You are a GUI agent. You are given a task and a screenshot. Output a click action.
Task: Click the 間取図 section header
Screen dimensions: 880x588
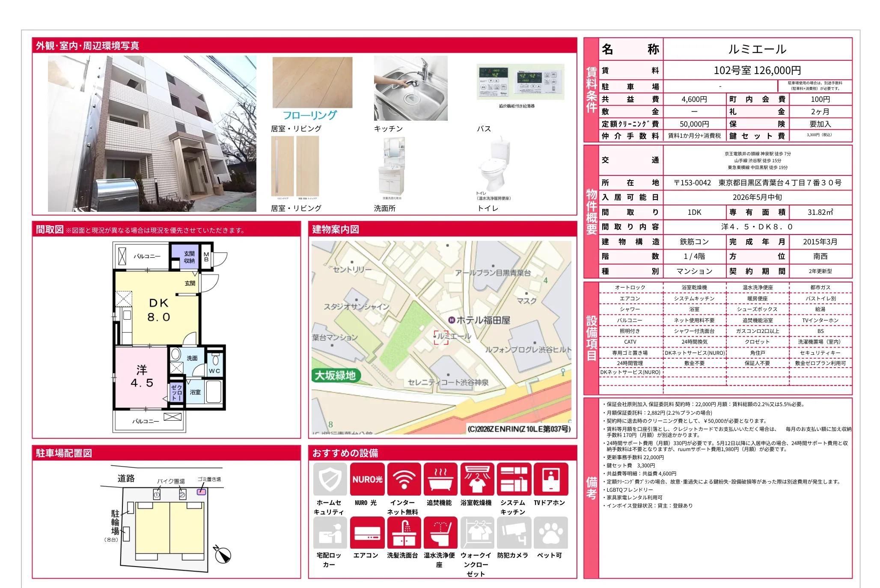pyautogui.click(x=50, y=229)
